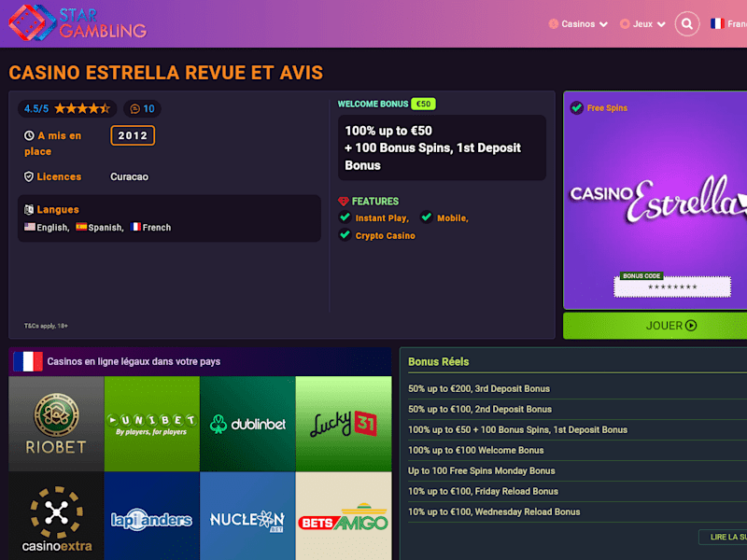
Task: Click the large French flag in legal casinos header
Action: coord(28,361)
